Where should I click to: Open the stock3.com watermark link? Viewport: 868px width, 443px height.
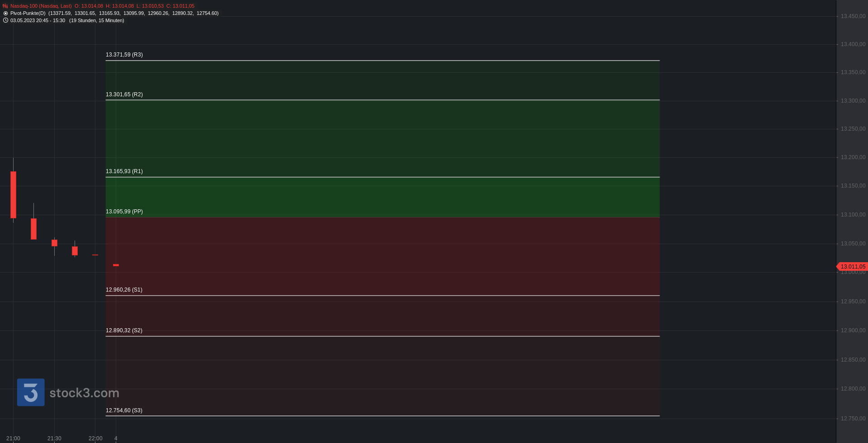coord(85,393)
